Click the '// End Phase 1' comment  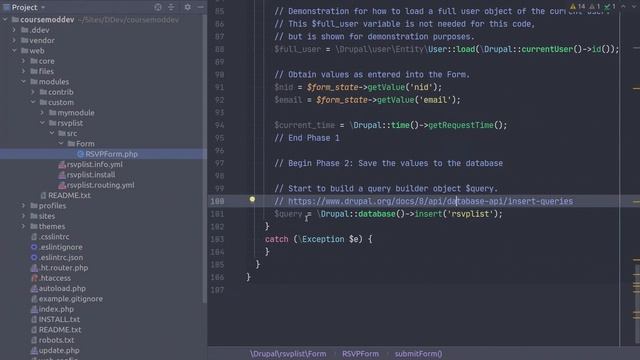pyautogui.click(x=307, y=138)
